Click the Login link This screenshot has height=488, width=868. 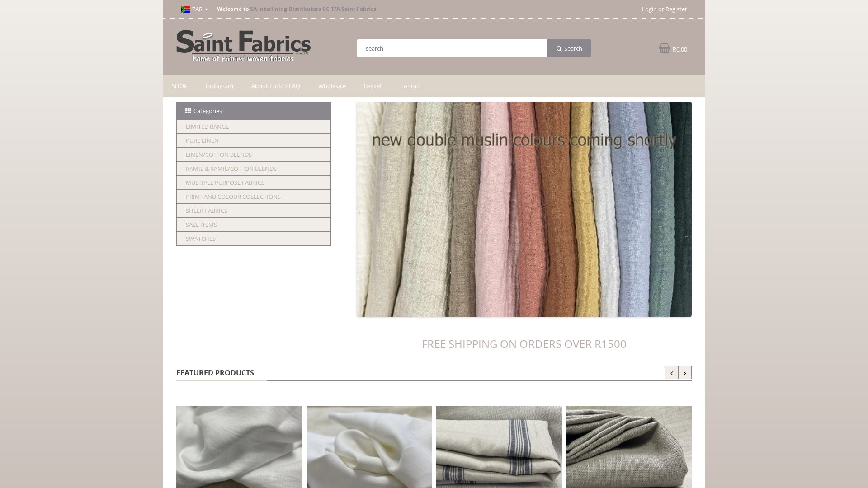[649, 9]
